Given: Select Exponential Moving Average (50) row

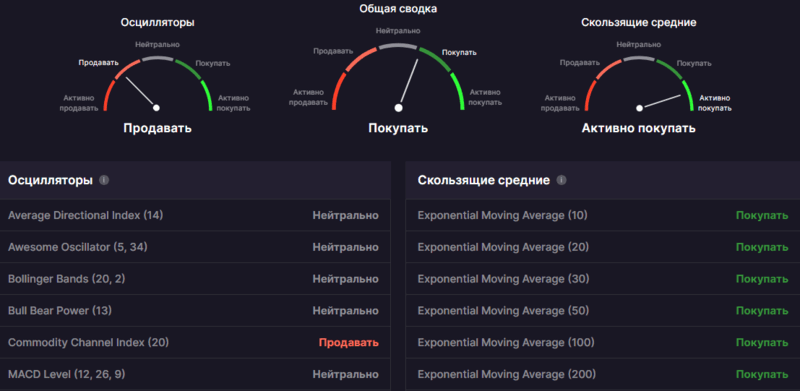Looking at the screenshot, I should tap(603, 310).
